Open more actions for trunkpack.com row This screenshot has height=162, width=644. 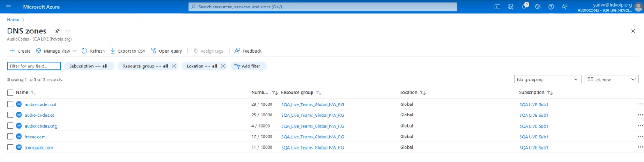click(640, 147)
